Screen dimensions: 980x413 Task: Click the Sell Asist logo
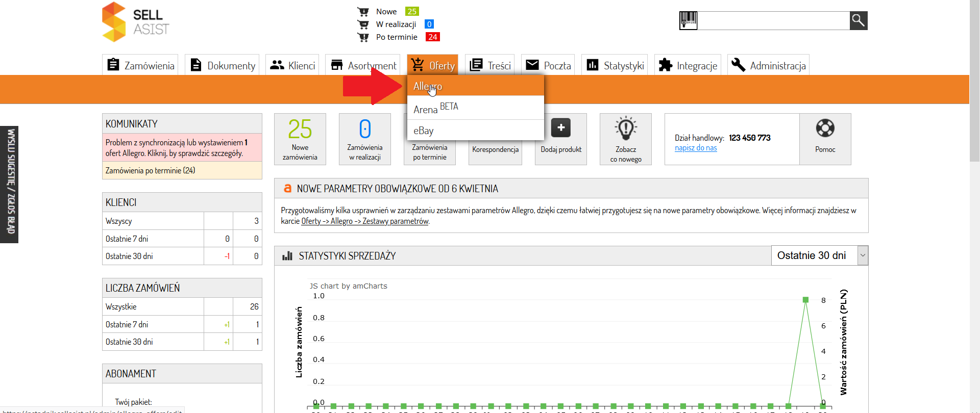pyautogui.click(x=136, y=22)
